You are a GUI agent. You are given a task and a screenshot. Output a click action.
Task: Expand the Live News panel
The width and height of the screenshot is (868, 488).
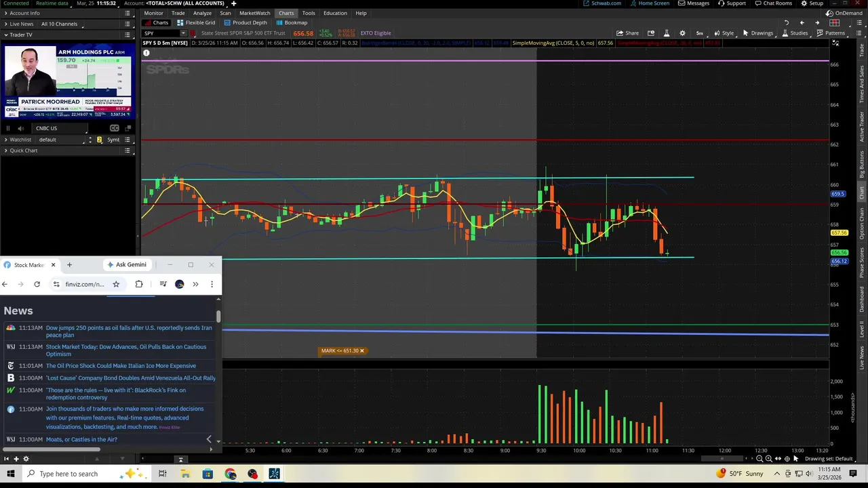[6, 24]
